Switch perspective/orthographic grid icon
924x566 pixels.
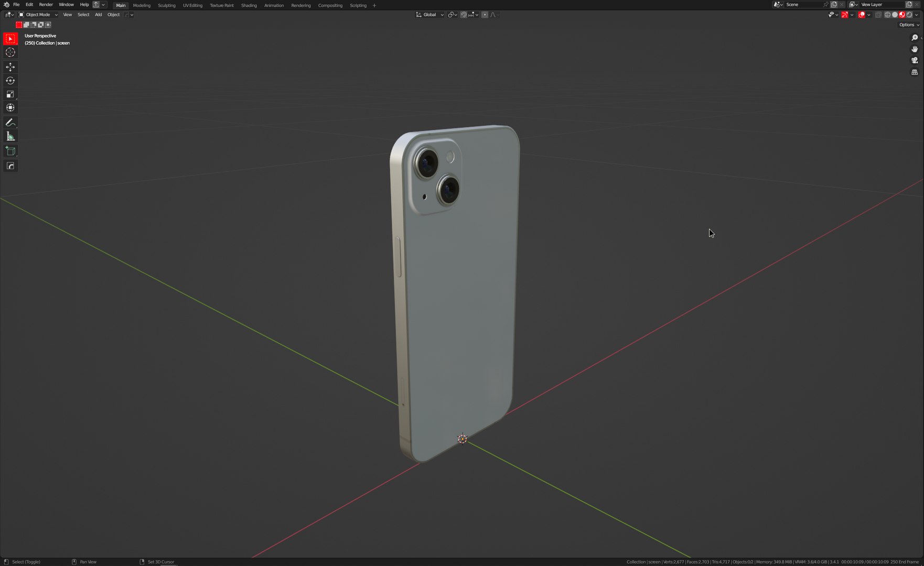915,72
